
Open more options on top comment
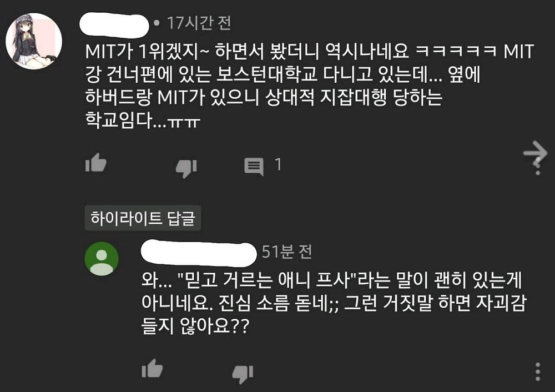[x=538, y=167]
